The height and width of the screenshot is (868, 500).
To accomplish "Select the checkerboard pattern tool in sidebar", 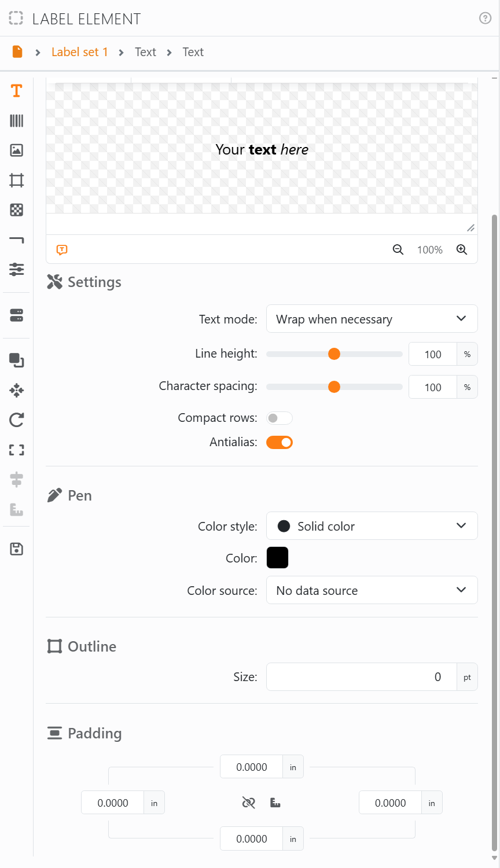I will click(16, 210).
